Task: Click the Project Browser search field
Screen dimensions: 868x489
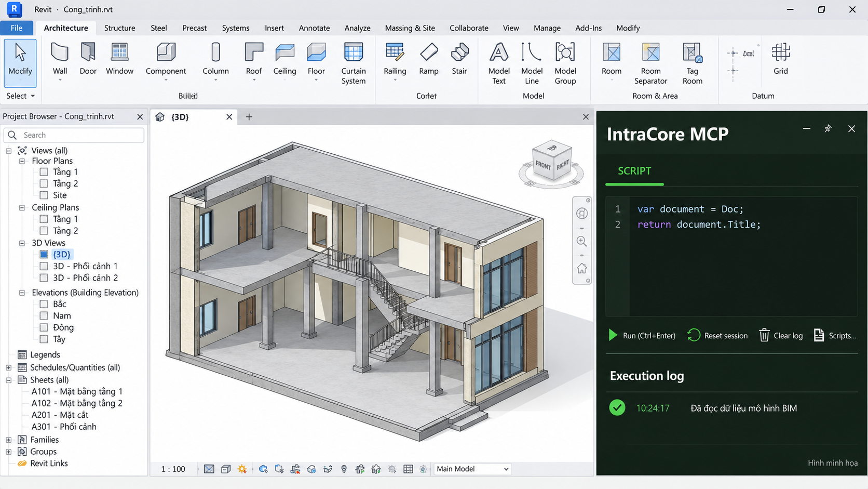Action: tap(74, 135)
